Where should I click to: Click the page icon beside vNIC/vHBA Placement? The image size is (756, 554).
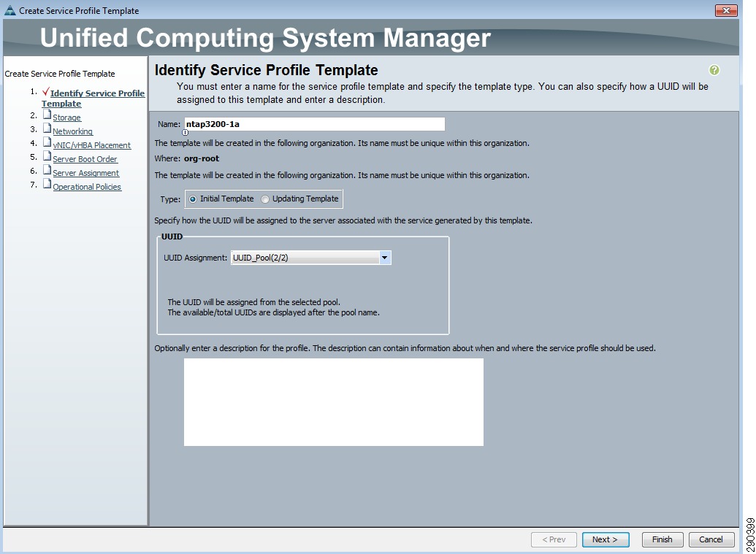click(x=47, y=142)
